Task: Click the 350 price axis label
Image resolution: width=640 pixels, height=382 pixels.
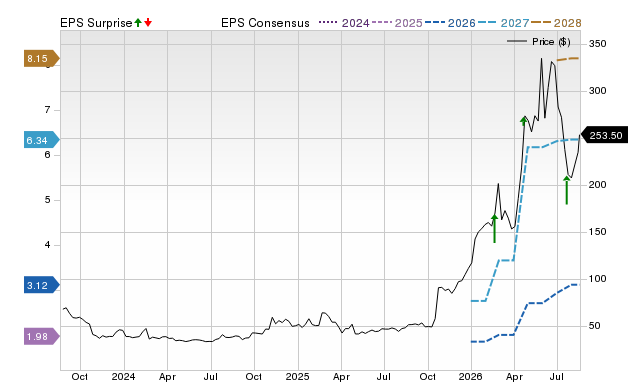Action: pos(598,44)
